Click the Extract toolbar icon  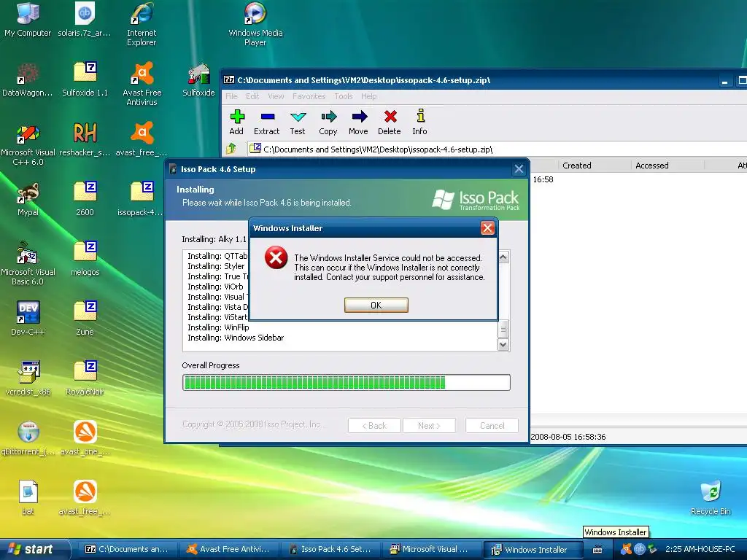click(x=267, y=122)
